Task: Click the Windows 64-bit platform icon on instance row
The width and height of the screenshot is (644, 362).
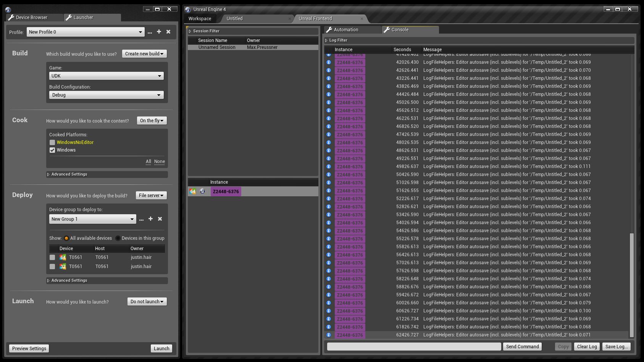Action: click(x=192, y=191)
